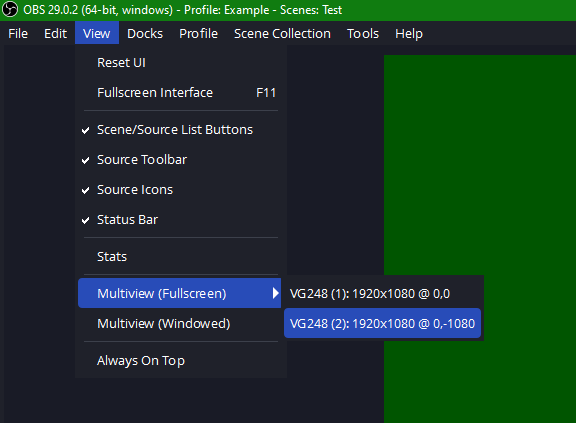This screenshot has height=423, width=576.
Task: Select VG248 (2) monitor at 0,-1080
Action: point(382,323)
